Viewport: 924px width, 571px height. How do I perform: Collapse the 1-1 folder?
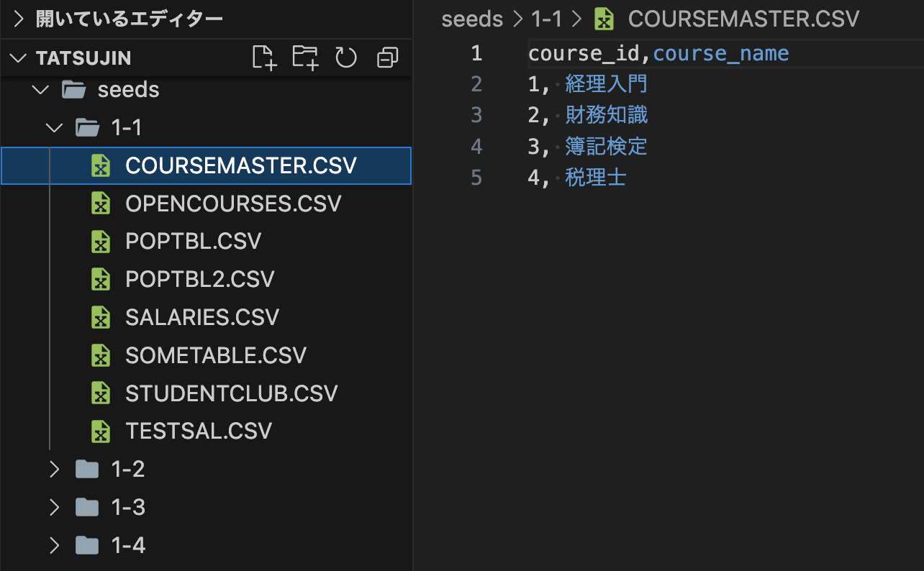point(54,127)
